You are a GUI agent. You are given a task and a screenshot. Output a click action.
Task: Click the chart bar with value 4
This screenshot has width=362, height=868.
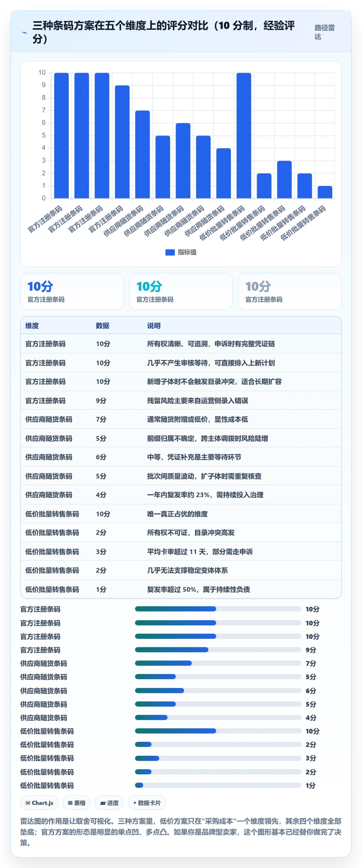tap(223, 173)
